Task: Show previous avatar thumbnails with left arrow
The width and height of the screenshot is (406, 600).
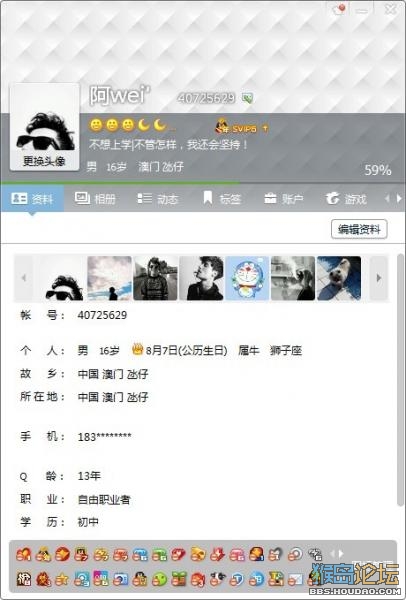Action: click(x=24, y=278)
